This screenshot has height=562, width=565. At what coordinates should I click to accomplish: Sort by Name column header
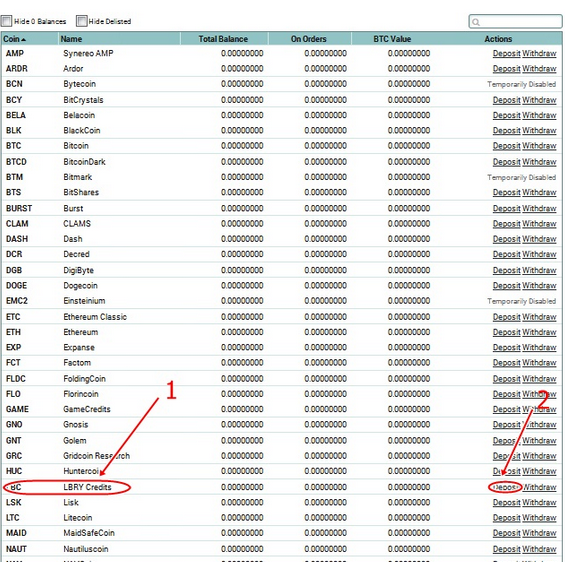coord(71,39)
